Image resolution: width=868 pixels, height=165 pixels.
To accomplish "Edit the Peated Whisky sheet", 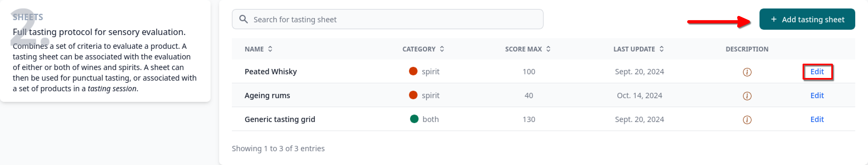I will [x=817, y=72].
